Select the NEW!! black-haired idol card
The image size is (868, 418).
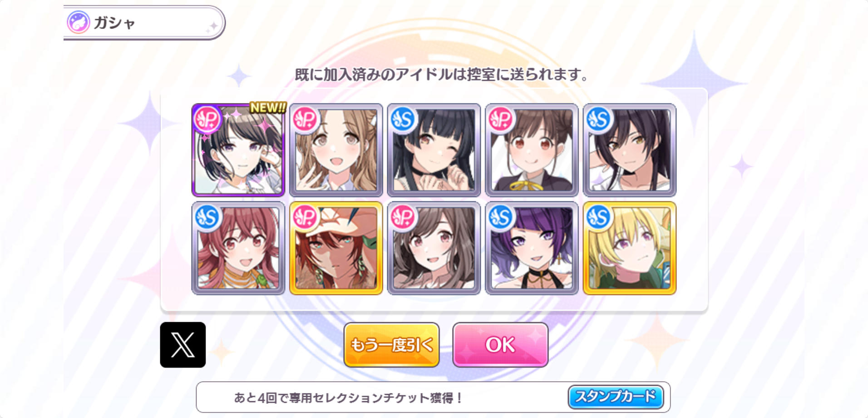pyautogui.click(x=238, y=150)
